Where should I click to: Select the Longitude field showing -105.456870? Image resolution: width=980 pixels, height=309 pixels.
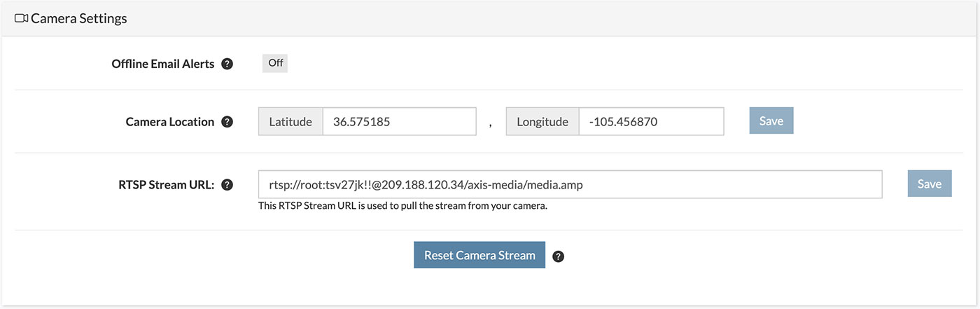(651, 121)
